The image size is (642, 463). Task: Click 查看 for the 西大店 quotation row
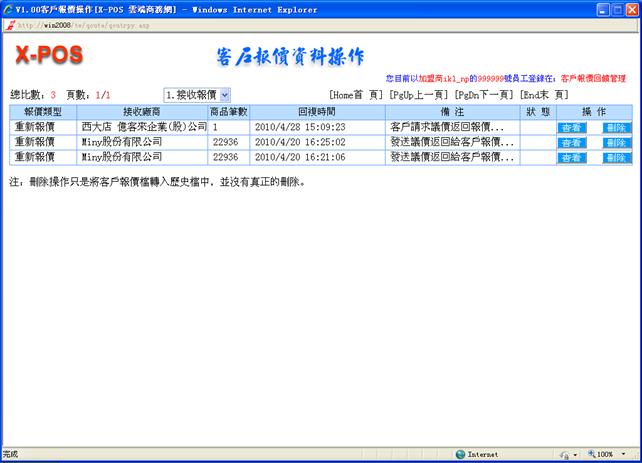click(x=572, y=129)
